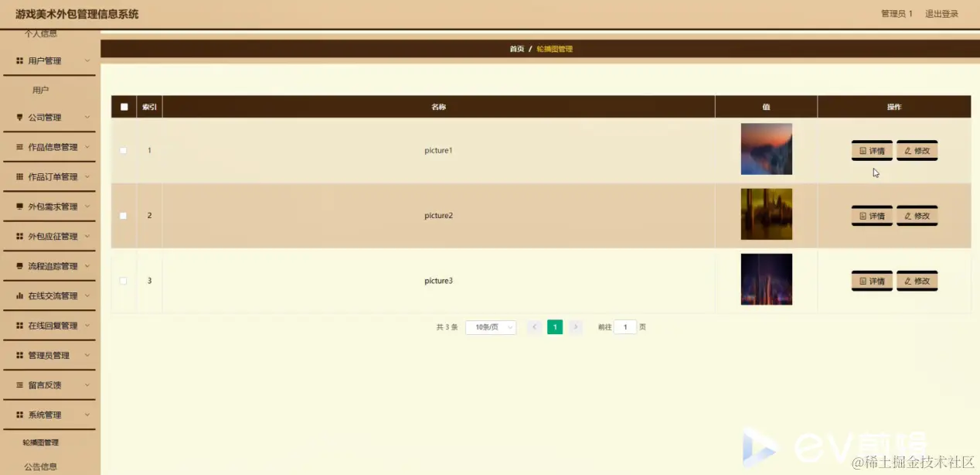
Task: Select all rows with header checkbox
Action: (x=124, y=107)
